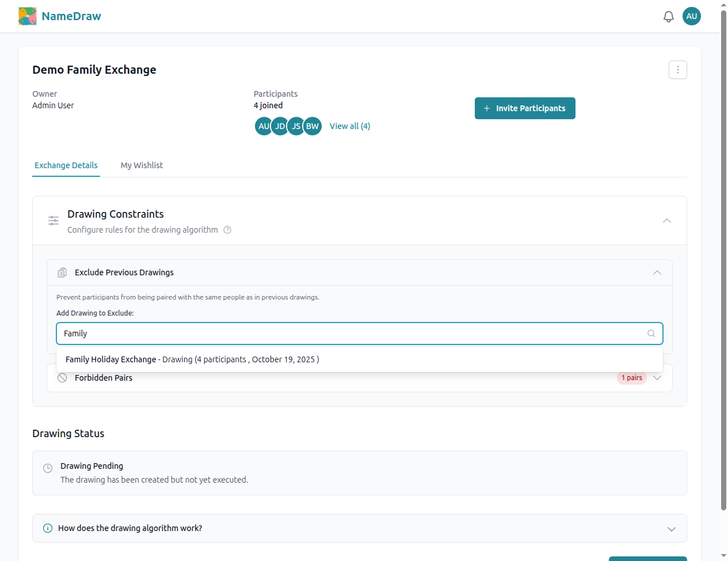Viewport: 728px width, 561px height.
Task: Click the BW participant avatar
Action: [x=312, y=126]
